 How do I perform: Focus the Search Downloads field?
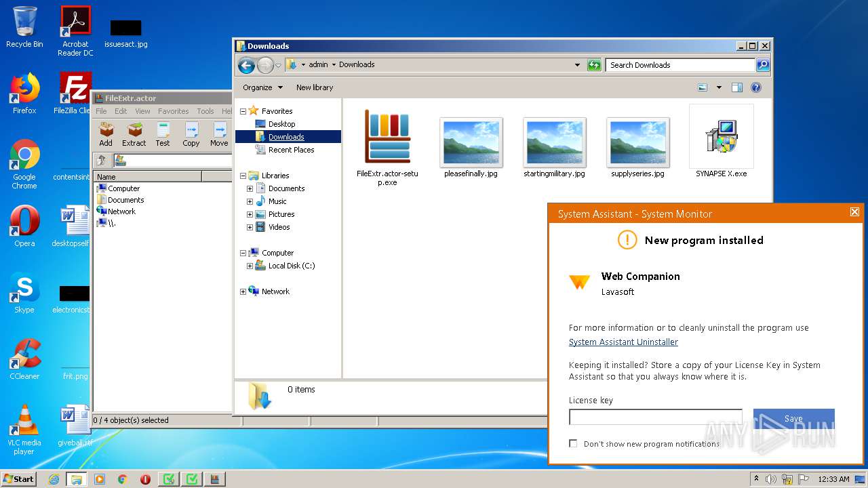click(x=680, y=65)
